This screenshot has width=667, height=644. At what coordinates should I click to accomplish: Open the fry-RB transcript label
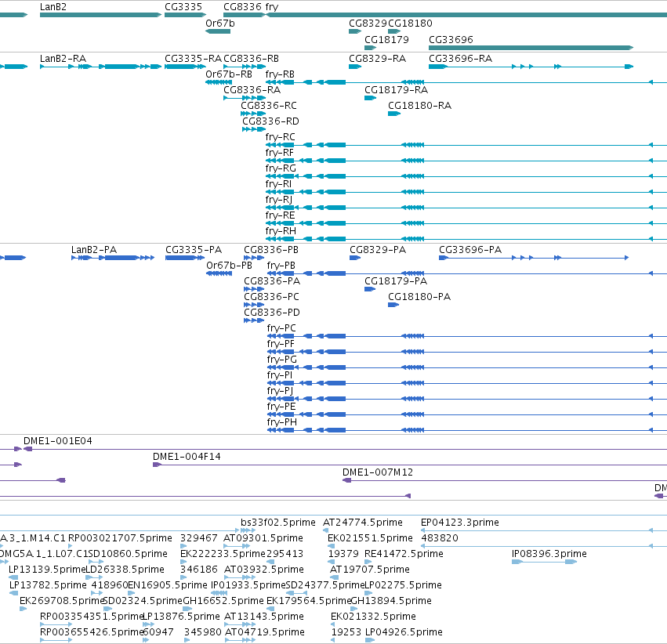pyautogui.click(x=280, y=74)
